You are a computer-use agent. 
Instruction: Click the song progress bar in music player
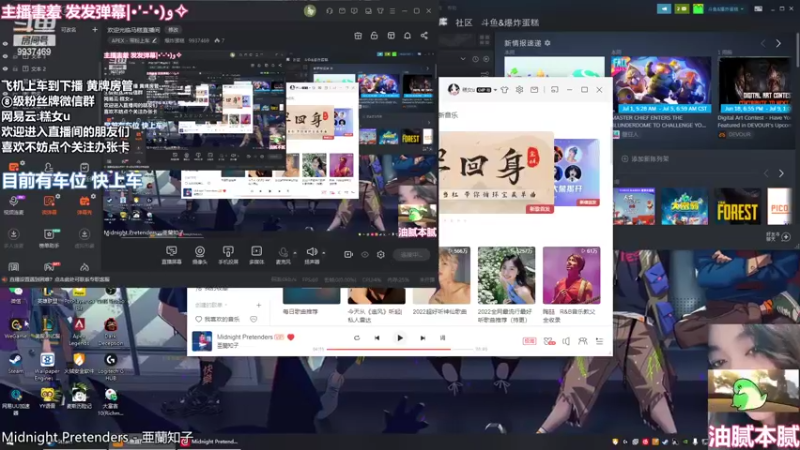(x=399, y=349)
